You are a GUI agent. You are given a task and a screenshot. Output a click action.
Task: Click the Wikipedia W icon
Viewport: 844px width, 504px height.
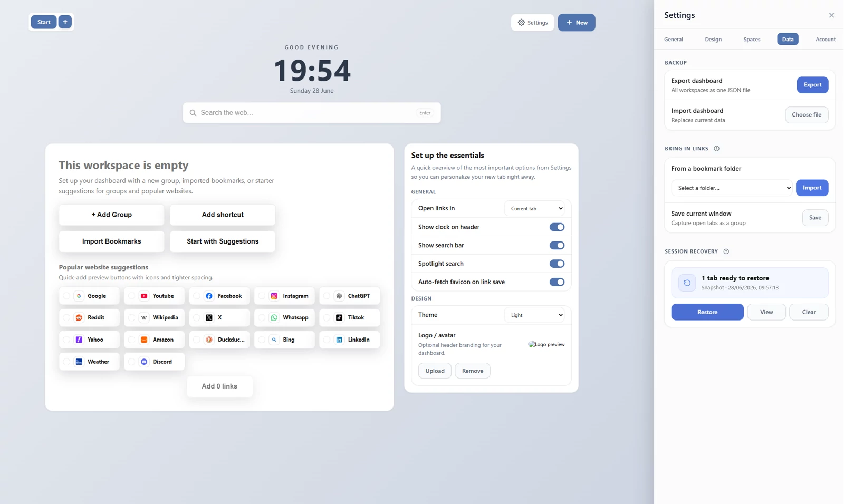point(144,317)
